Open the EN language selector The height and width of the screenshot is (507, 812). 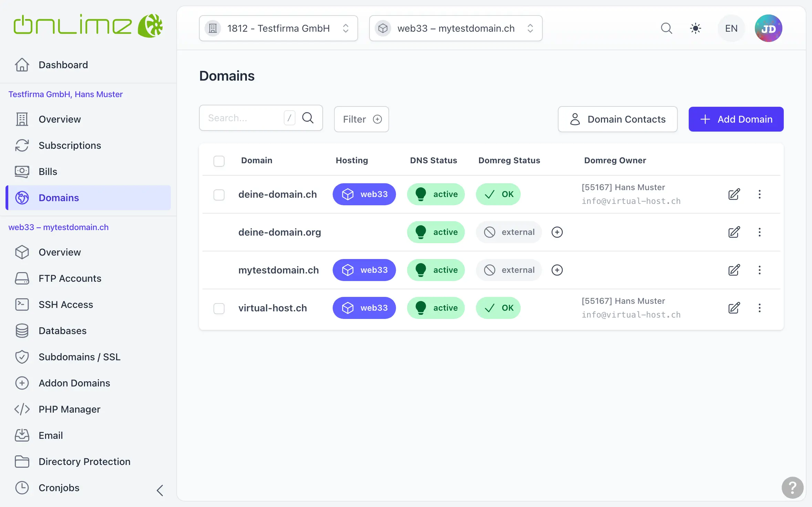click(x=731, y=28)
